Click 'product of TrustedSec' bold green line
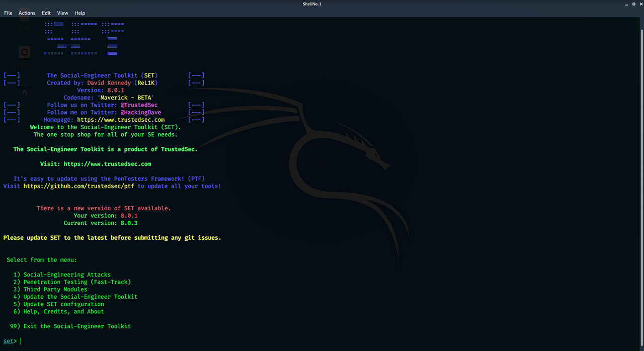 click(106, 149)
